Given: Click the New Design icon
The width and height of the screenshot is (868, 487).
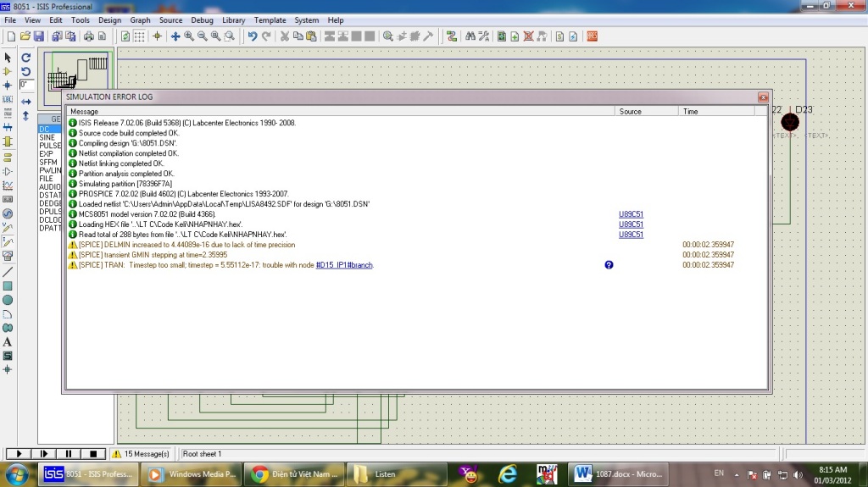Looking at the screenshot, I should 11,36.
